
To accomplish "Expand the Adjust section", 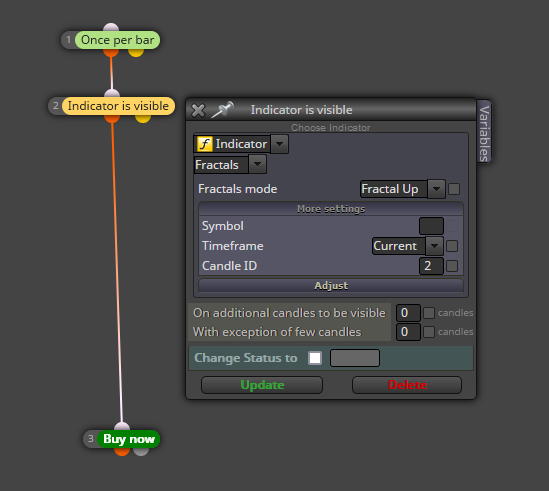I will pos(331,285).
